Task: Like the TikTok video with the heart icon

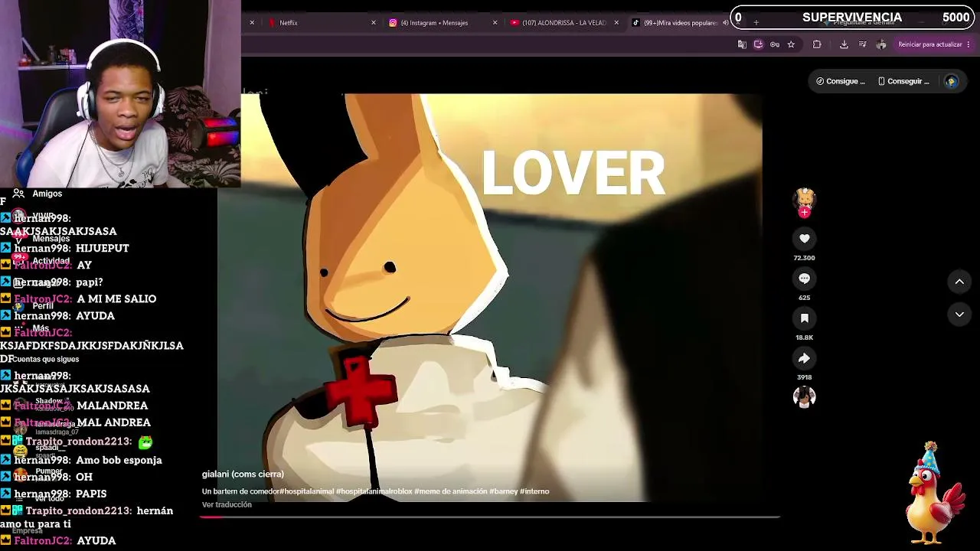Action: [x=804, y=239]
